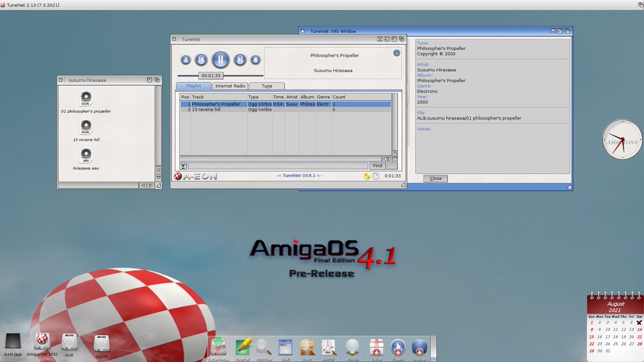The width and height of the screenshot is (644, 362).
Task: Skip to the previous track
Action: pos(201,60)
